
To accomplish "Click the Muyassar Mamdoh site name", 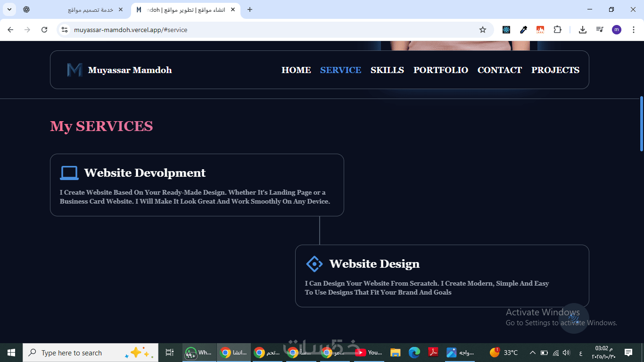I will 130,70.
